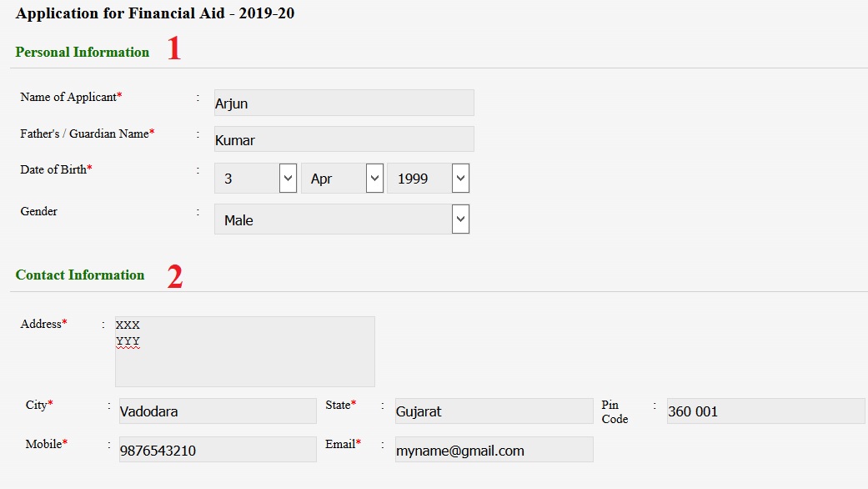This screenshot has height=489, width=868.
Task: Click the red number 1 marker
Action: coord(174,48)
